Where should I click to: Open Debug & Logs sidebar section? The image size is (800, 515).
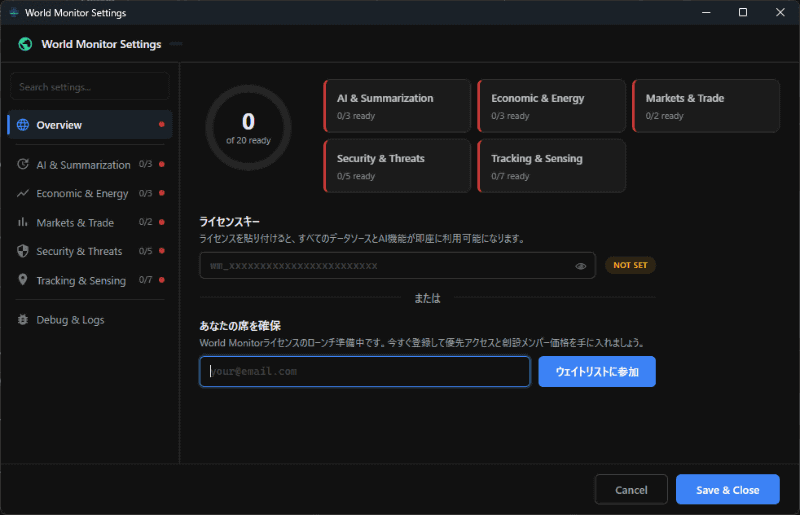click(x=90, y=320)
